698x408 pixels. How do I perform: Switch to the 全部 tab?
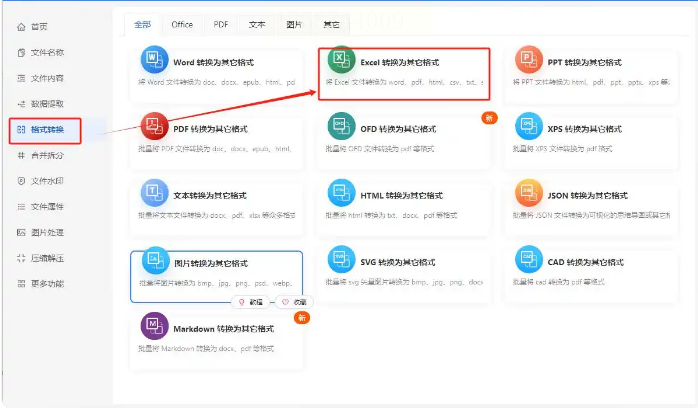pyautogui.click(x=142, y=24)
